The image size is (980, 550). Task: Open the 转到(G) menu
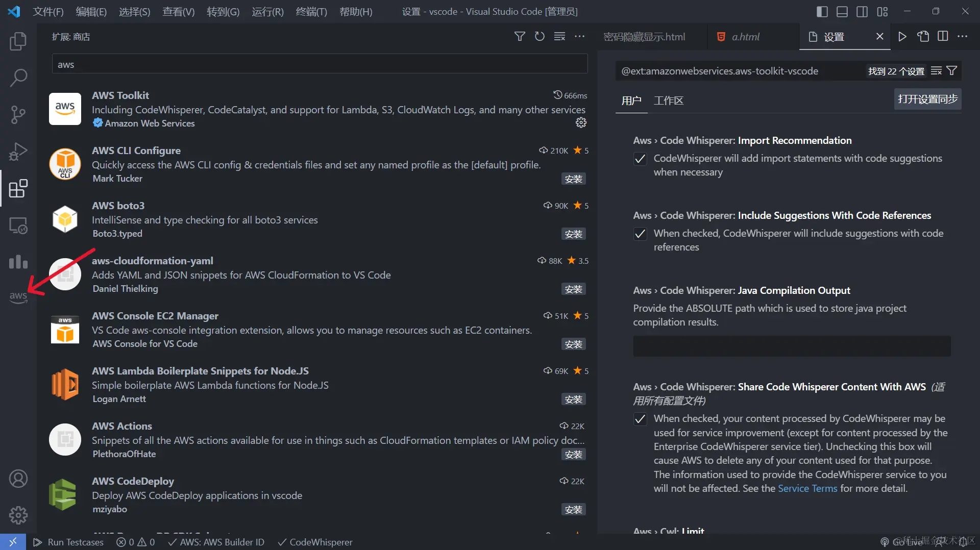223,11
